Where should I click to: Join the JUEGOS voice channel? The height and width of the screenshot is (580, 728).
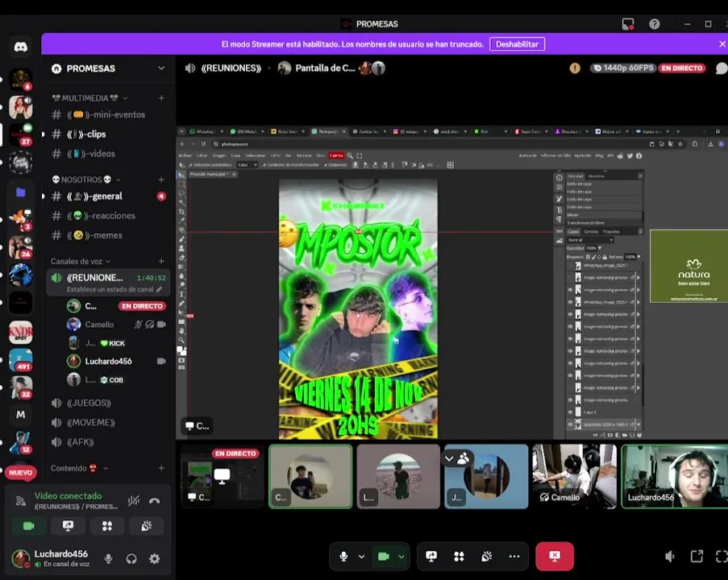click(108, 403)
